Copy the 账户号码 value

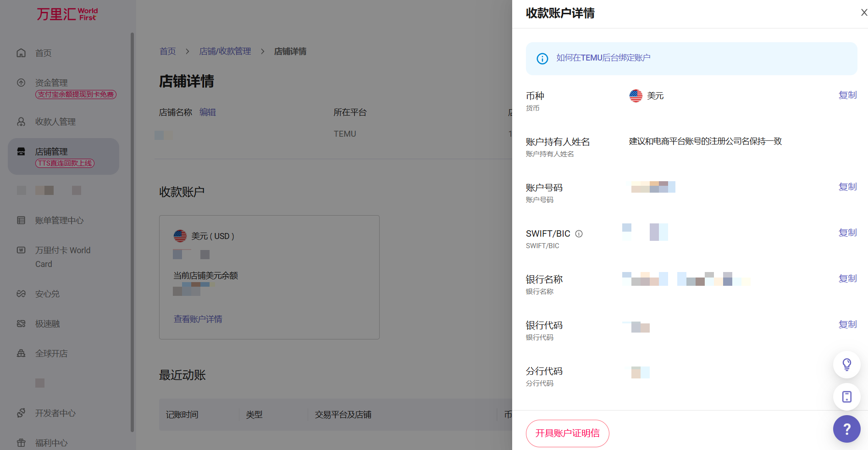847,187
